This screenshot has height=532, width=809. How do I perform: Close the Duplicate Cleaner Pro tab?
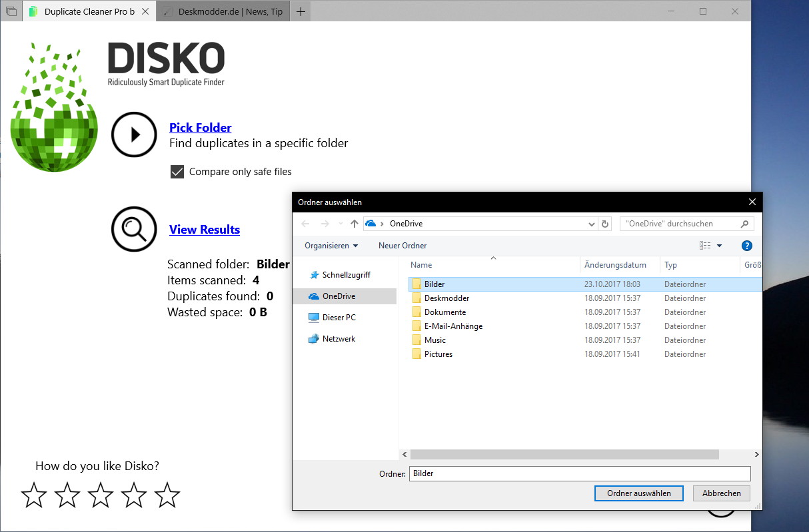click(x=146, y=12)
